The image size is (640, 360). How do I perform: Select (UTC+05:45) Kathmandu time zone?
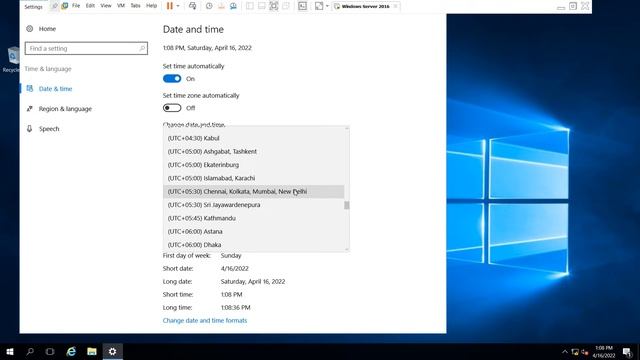[253, 218]
